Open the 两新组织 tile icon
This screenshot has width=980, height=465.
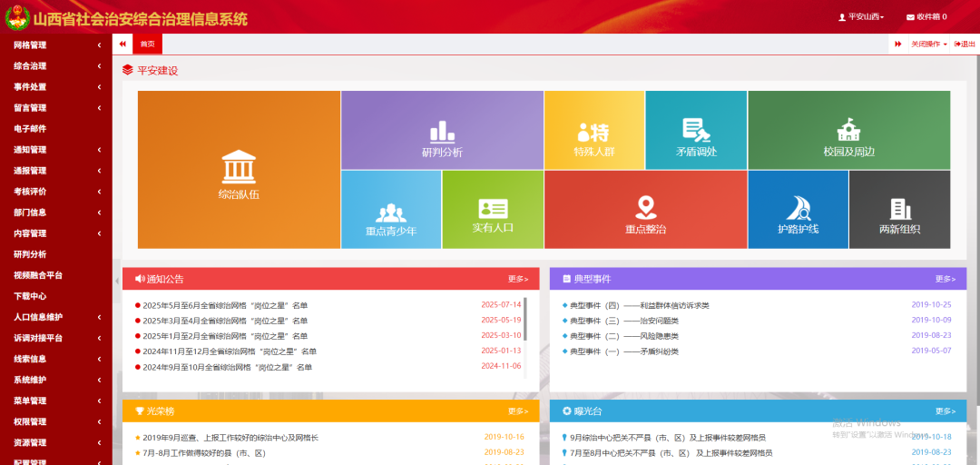click(899, 209)
